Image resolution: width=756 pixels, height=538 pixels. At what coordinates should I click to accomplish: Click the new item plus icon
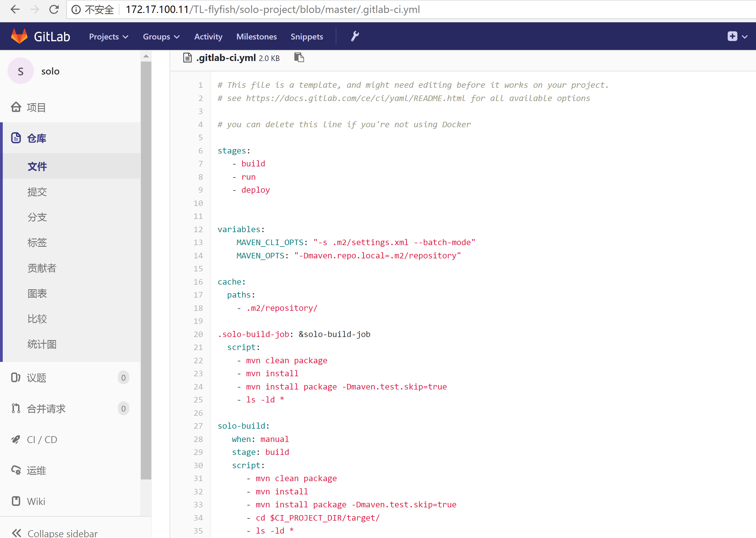click(x=732, y=36)
